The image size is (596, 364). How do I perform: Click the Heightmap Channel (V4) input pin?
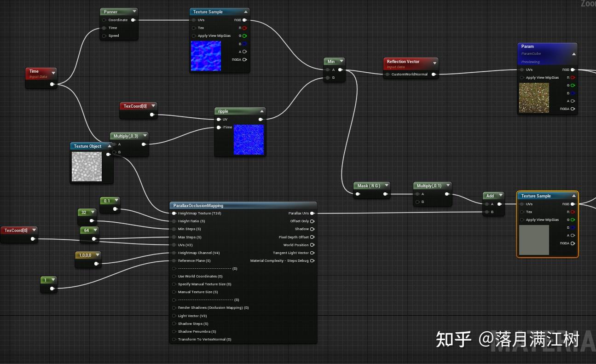pyautogui.click(x=174, y=253)
